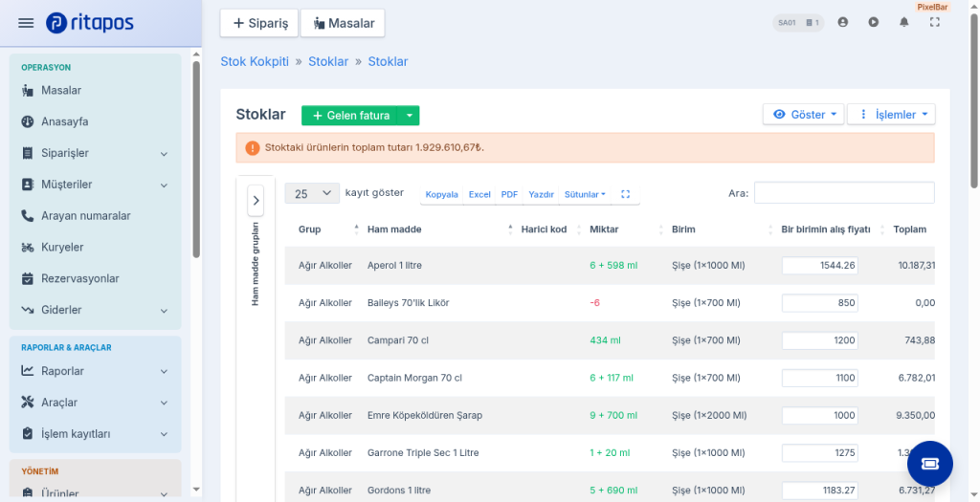Click the Kuryeler motorcycle icon
Viewport: 980px width, 502px height.
pos(27,248)
